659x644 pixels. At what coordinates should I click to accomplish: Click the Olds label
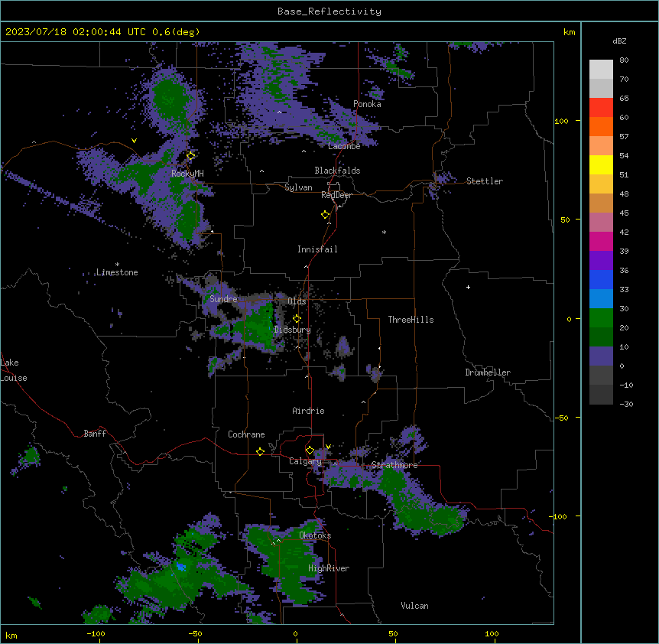[x=297, y=301]
